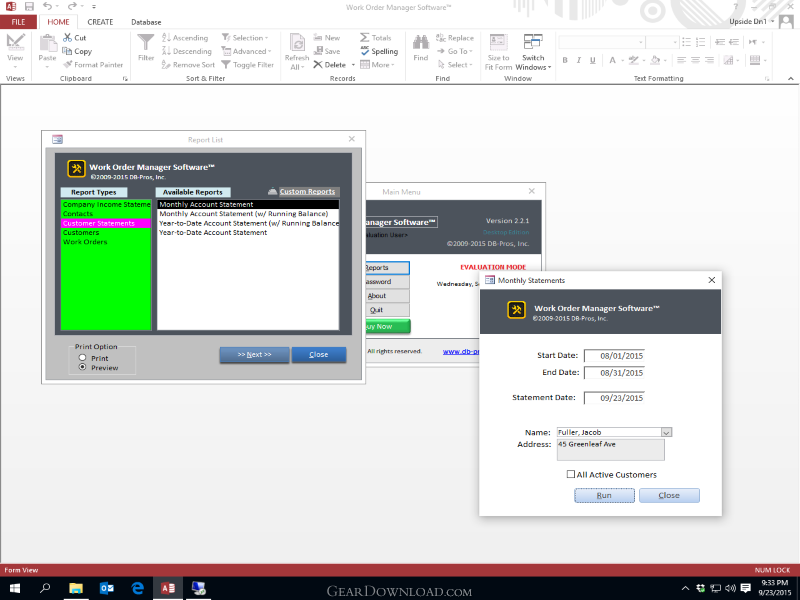Select the Print radio option
Screen dimensions: 800x600
click(x=82, y=358)
